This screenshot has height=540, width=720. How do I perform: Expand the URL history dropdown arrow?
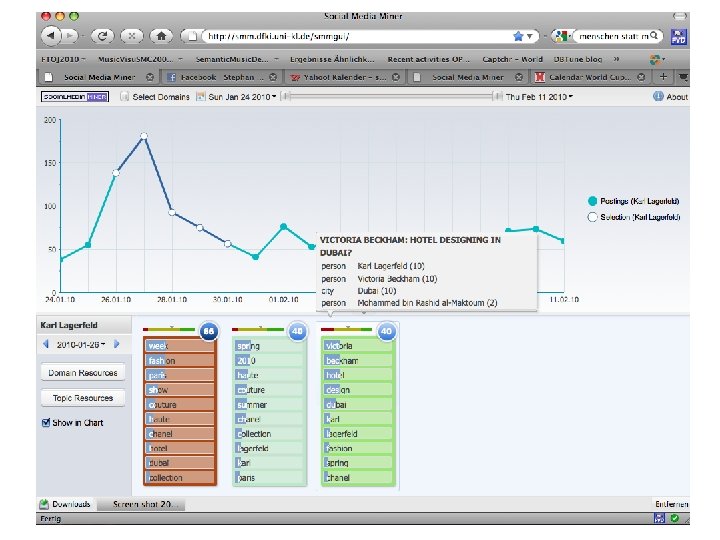(x=530, y=36)
